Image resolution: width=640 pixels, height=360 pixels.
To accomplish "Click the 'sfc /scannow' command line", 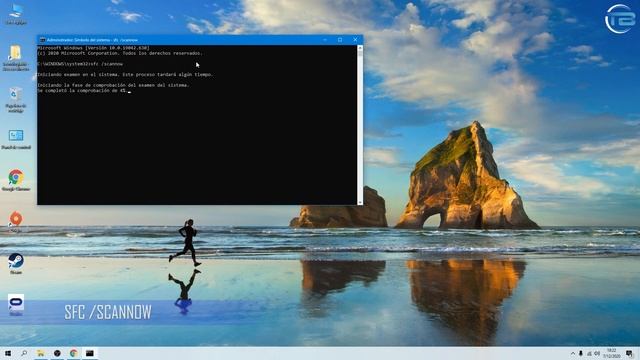I will tap(80, 64).
